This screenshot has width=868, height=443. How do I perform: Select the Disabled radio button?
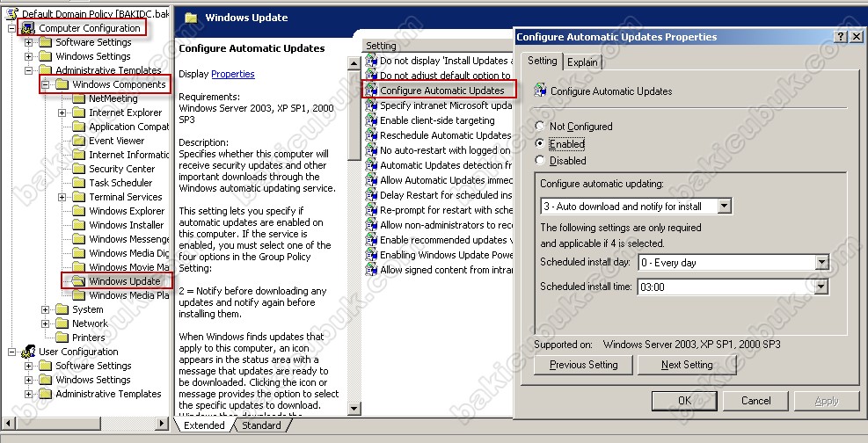pyautogui.click(x=540, y=160)
